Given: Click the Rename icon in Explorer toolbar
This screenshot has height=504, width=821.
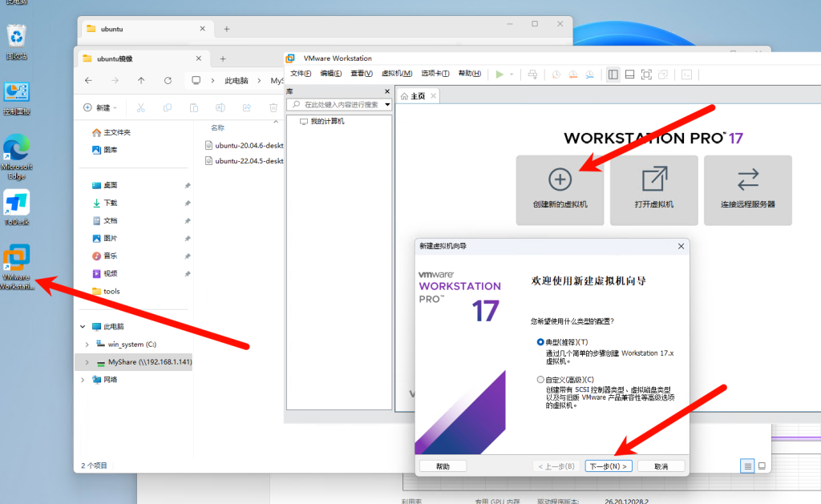Looking at the screenshot, I should point(220,108).
